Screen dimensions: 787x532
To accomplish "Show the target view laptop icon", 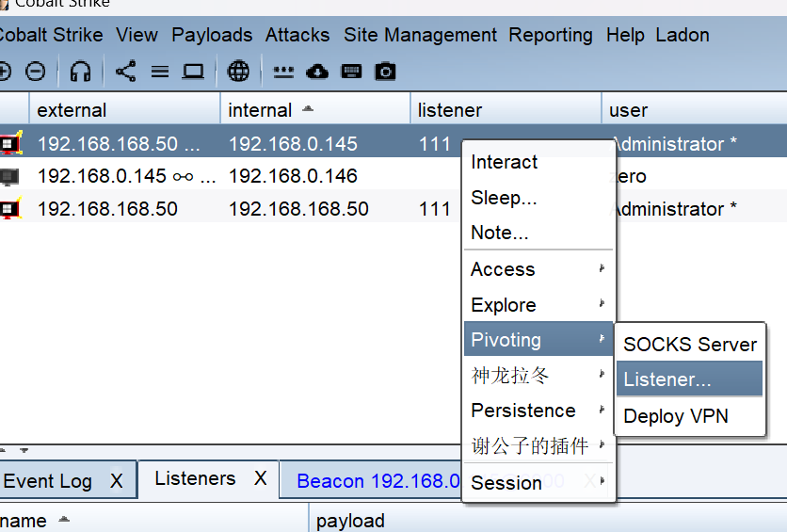I will (x=194, y=71).
